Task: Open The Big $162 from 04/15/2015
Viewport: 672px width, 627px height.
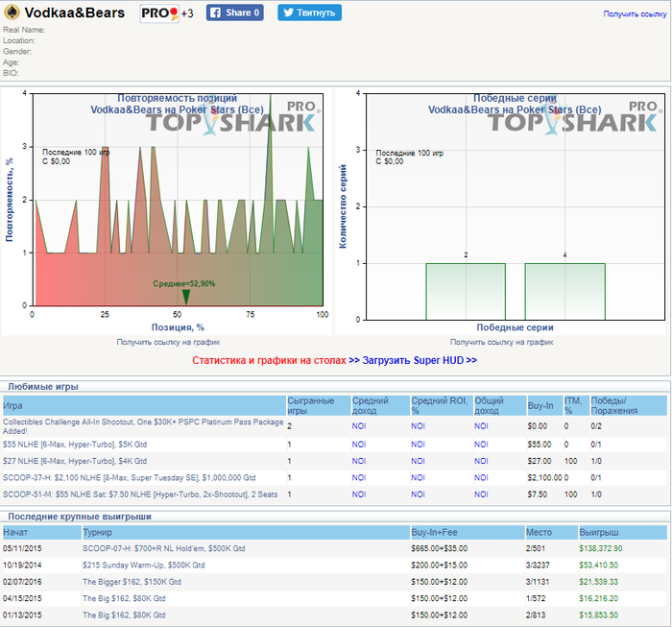Action: tap(124, 598)
